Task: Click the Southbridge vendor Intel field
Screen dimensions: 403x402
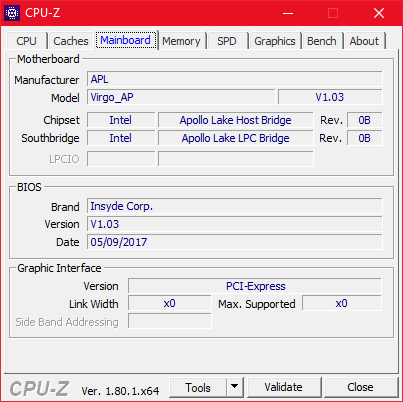Action: (121, 138)
